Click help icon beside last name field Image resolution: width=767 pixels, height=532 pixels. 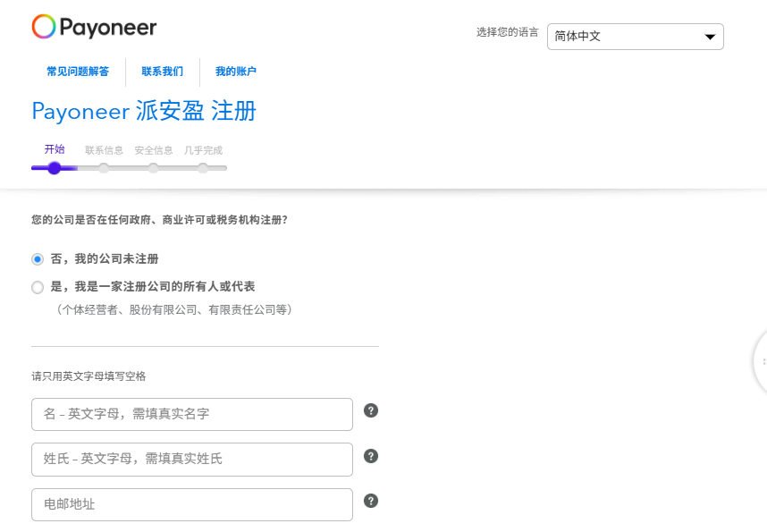[x=371, y=456]
